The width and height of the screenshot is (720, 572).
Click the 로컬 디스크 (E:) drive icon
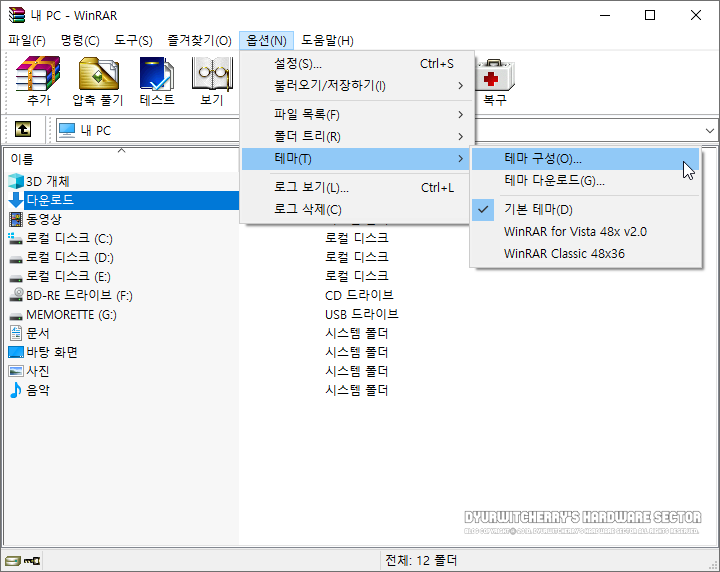coord(16,278)
